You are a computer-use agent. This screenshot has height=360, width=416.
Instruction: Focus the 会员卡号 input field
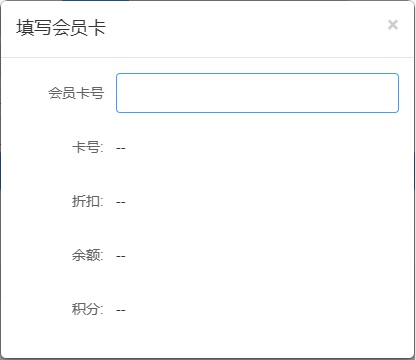pyautogui.click(x=257, y=93)
